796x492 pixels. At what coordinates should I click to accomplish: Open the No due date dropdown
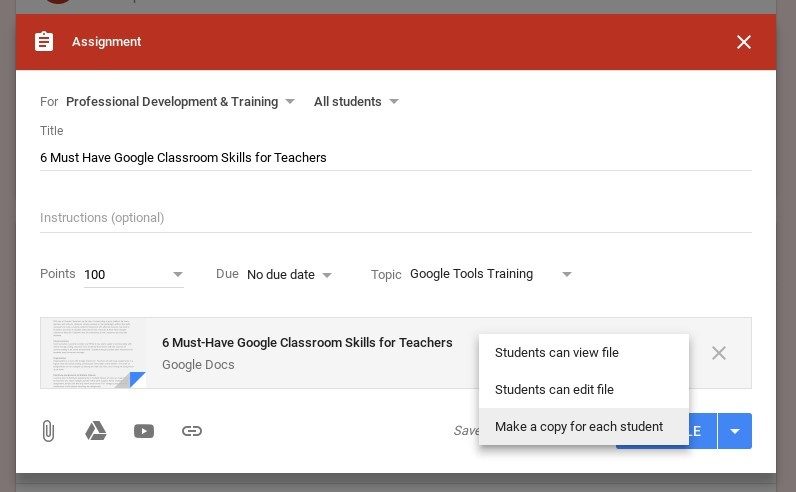pyautogui.click(x=289, y=275)
